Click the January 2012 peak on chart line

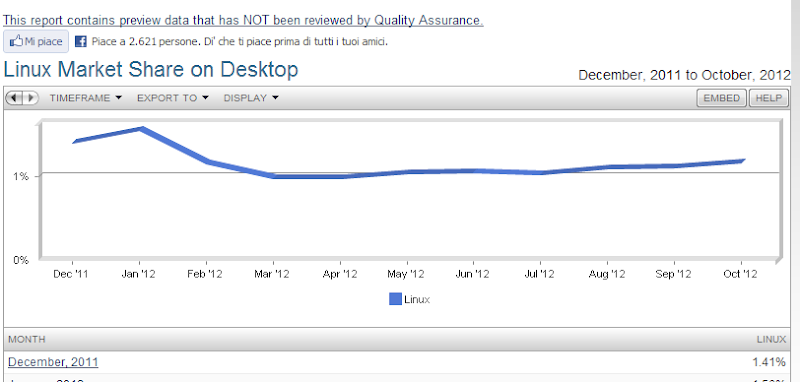pos(141,129)
